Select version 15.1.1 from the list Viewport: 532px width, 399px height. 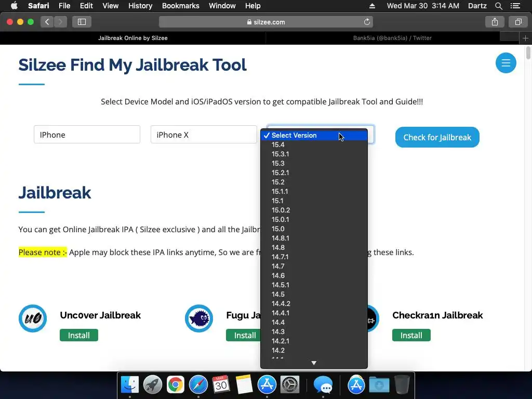(x=314, y=191)
